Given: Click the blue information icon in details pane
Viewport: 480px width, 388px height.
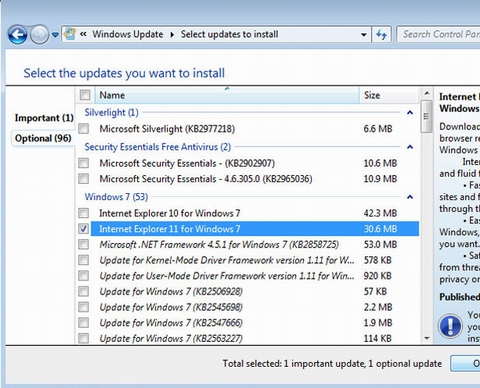Looking at the screenshot, I should (x=450, y=326).
